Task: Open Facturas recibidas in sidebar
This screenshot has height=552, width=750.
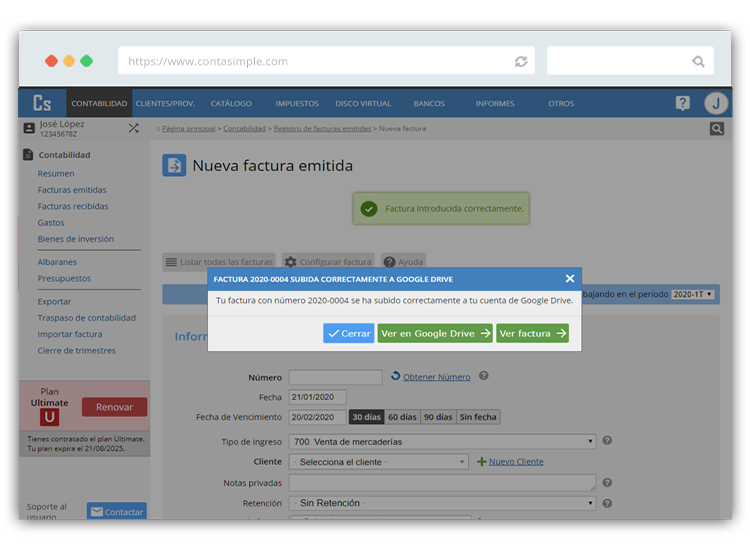Action: (x=73, y=206)
